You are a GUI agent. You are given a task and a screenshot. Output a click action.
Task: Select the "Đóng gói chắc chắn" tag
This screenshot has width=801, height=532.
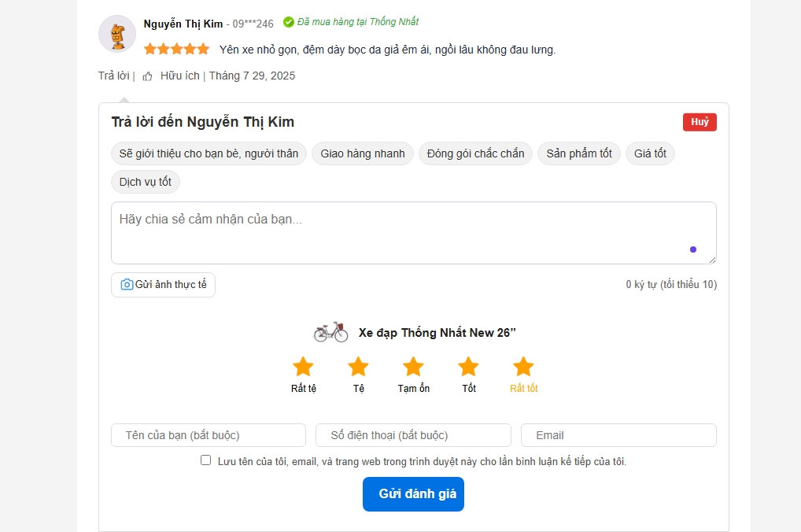(474, 153)
